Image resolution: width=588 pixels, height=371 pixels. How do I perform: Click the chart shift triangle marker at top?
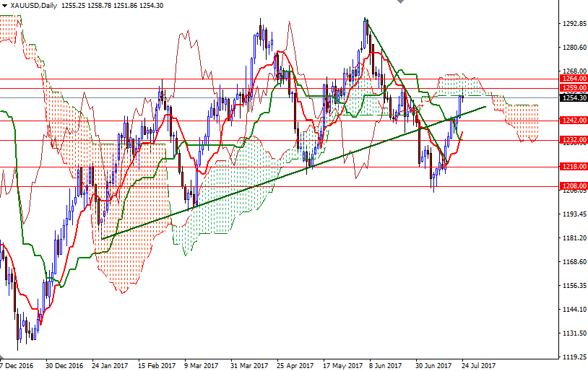tap(400, 2)
